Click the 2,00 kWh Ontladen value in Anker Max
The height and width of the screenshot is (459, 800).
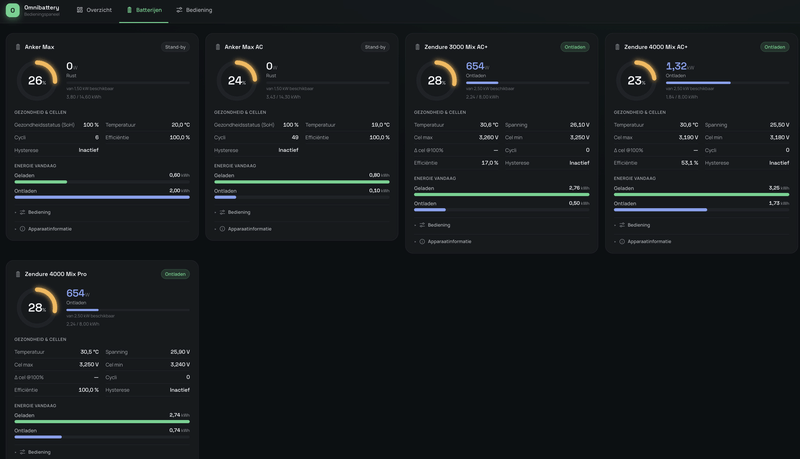point(179,191)
